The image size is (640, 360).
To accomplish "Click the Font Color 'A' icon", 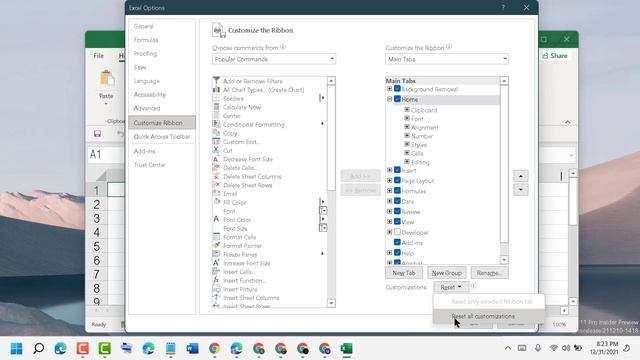I will coord(216,220).
